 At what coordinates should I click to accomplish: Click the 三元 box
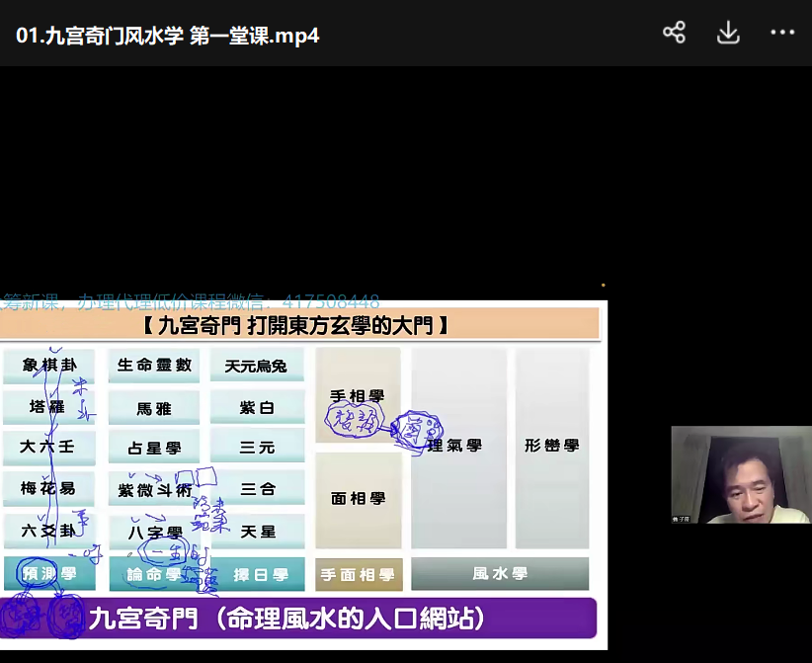click(x=257, y=448)
